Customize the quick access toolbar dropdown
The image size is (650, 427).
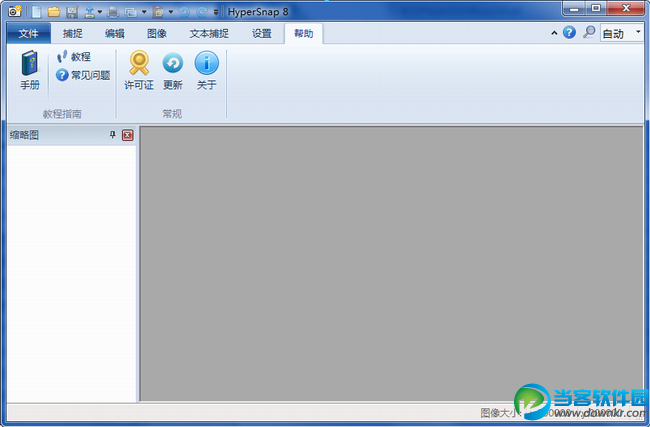[x=216, y=12]
